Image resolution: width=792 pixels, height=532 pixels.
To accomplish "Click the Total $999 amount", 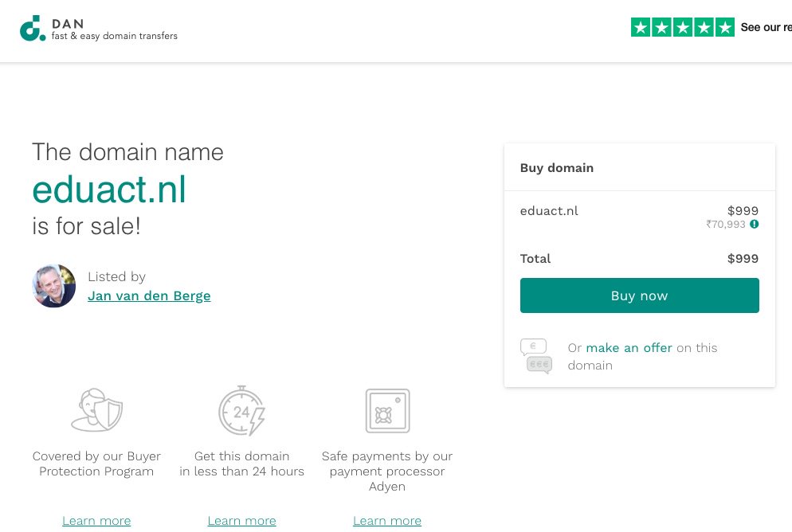I will pos(743,258).
